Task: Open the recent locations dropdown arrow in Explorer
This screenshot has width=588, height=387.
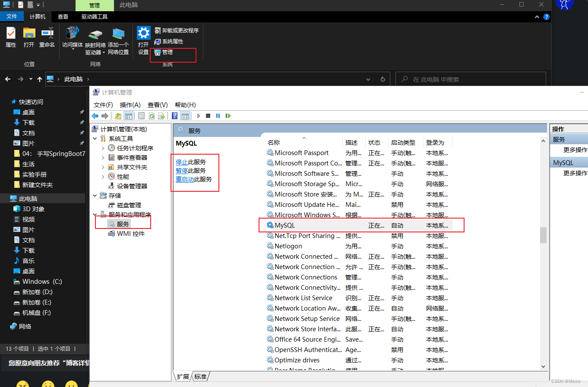Action: click(x=31, y=79)
